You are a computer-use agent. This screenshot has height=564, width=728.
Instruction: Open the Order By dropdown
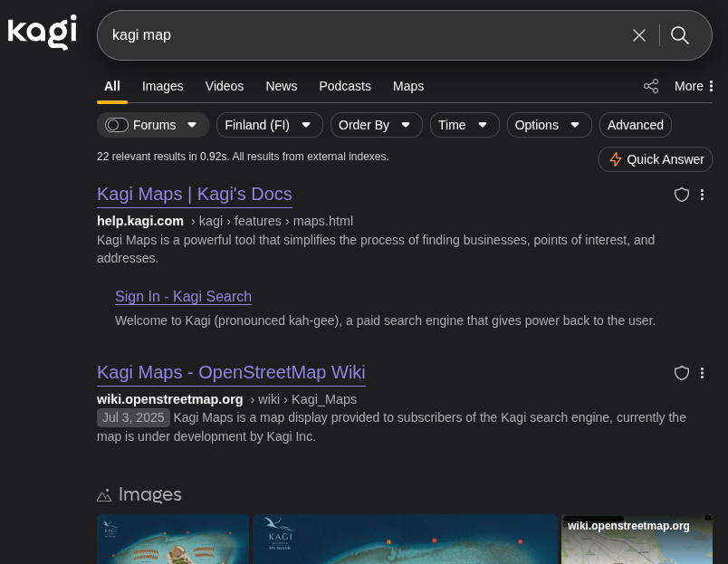coord(376,125)
